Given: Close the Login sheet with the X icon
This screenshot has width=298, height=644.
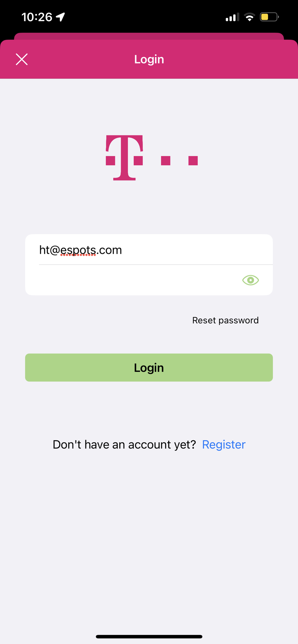Looking at the screenshot, I should click(x=22, y=59).
